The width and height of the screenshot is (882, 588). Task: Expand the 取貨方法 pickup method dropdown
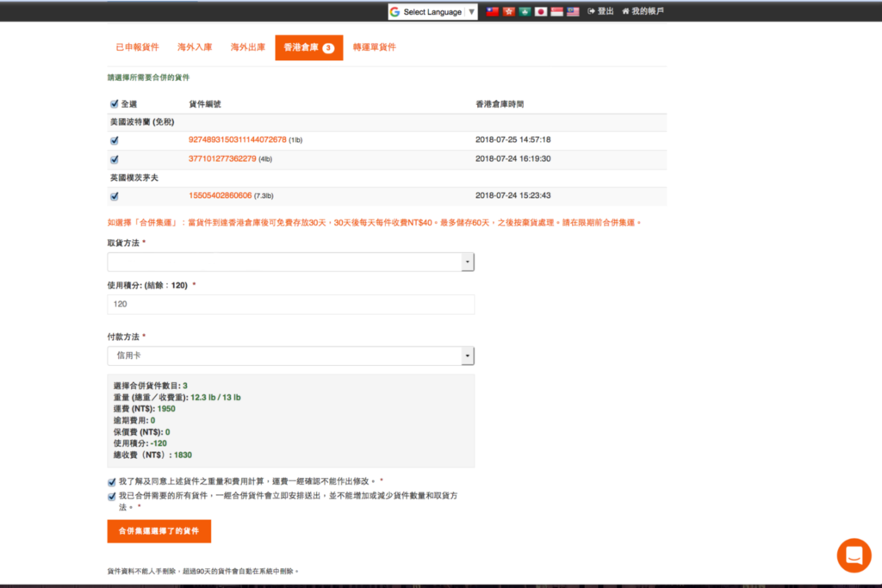[x=290, y=263]
